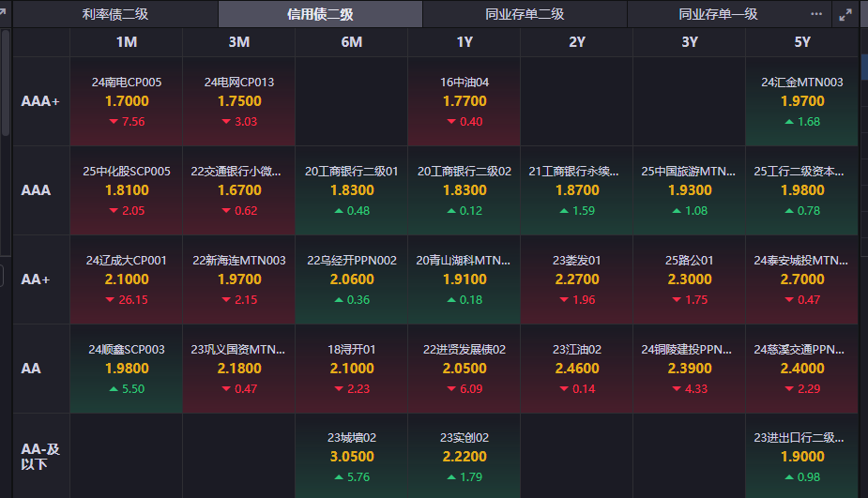Open the 同业存单一级 tab
868x498 pixels.
[x=718, y=14]
